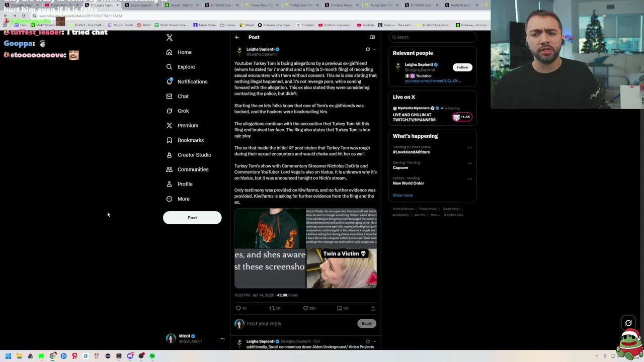This screenshot has height=362, width=644.
Task: Open the New World Order trend
Action: [x=409, y=184]
